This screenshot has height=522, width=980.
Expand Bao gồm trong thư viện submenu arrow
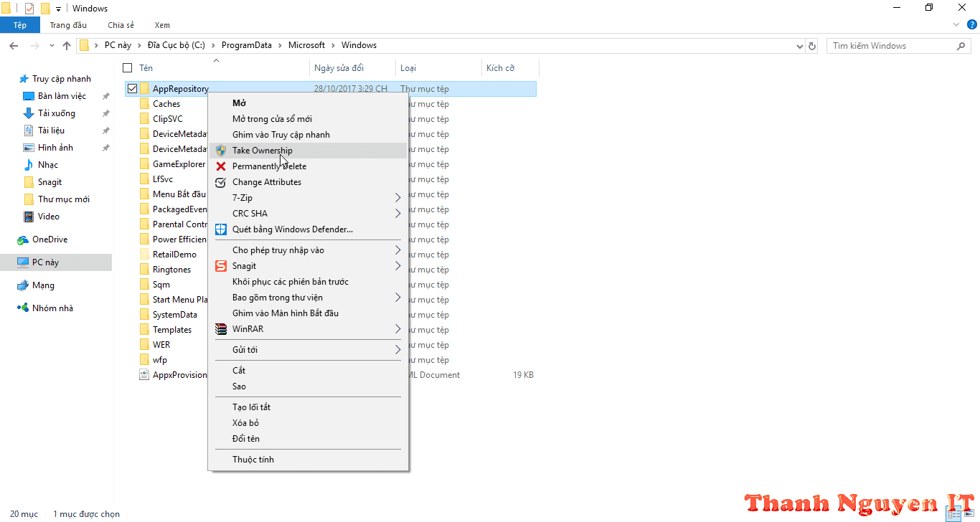click(x=398, y=298)
